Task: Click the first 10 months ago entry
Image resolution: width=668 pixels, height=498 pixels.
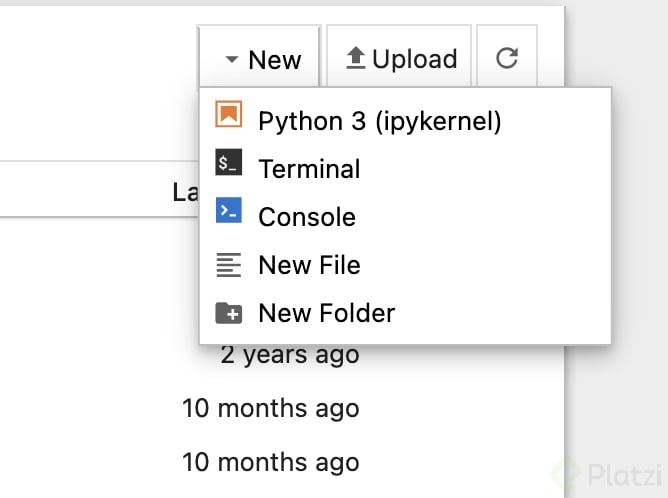Action: pos(271,409)
